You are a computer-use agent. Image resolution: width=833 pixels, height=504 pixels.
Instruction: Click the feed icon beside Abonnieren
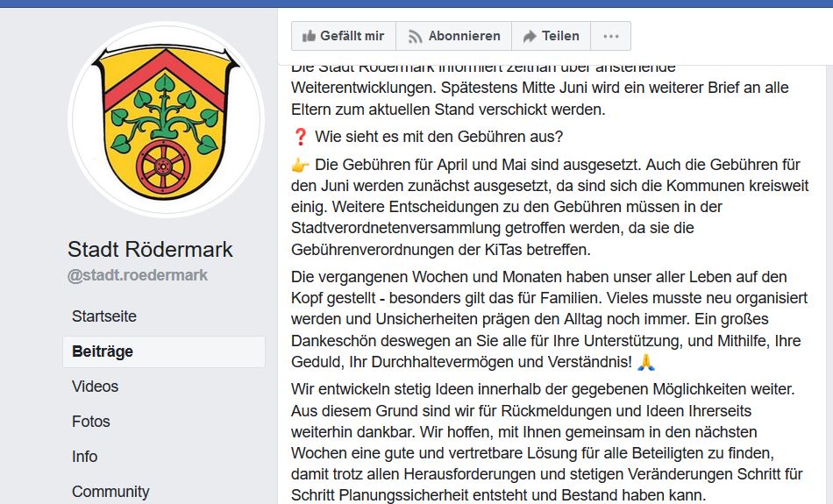click(x=414, y=37)
